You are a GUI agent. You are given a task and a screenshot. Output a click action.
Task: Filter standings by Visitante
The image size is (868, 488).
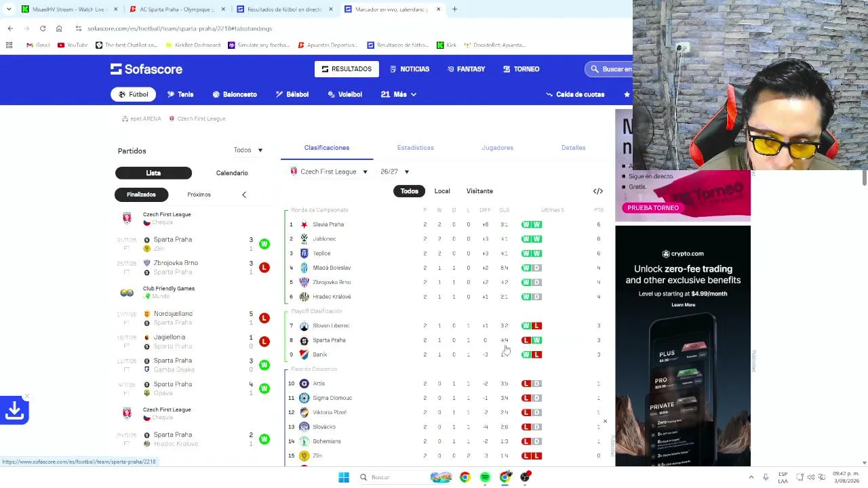(479, 191)
